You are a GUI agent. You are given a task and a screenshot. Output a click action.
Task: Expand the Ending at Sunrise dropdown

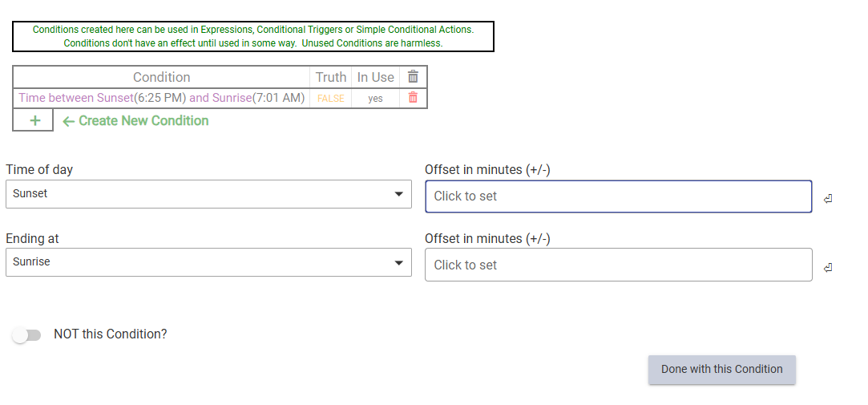208,262
